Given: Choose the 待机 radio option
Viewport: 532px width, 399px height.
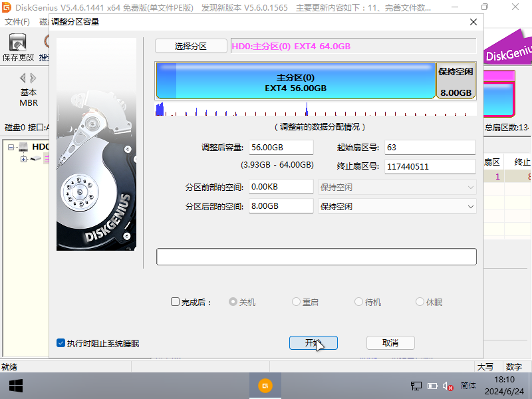Looking at the screenshot, I should pos(358,302).
